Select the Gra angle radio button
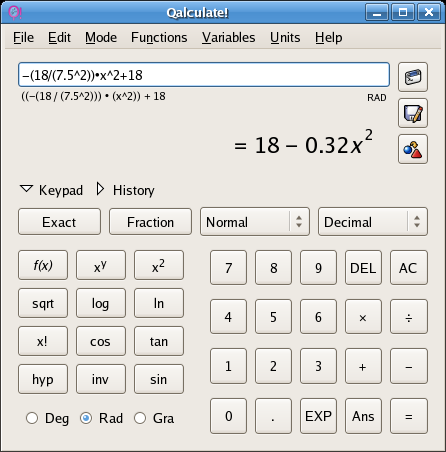This screenshot has width=446, height=452. (140, 418)
